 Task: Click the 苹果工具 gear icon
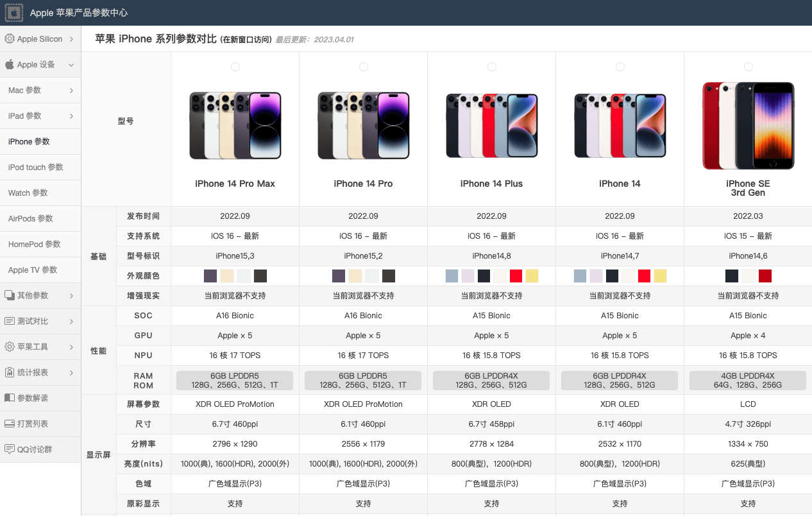click(9, 347)
